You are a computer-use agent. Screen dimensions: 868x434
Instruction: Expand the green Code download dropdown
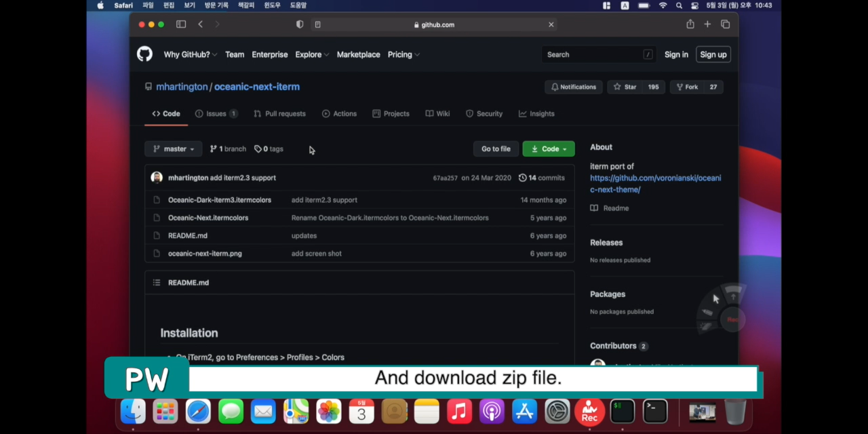(x=549, y=149)
